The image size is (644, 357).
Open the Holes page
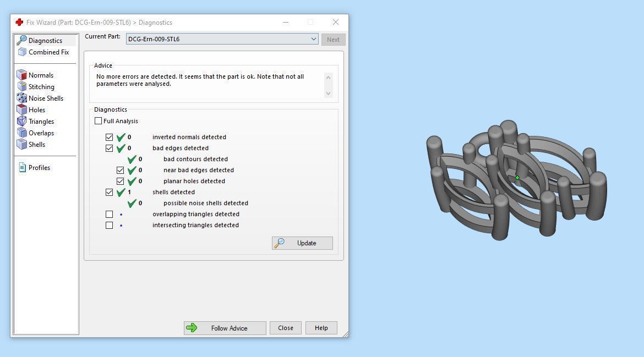coord(37,109)
